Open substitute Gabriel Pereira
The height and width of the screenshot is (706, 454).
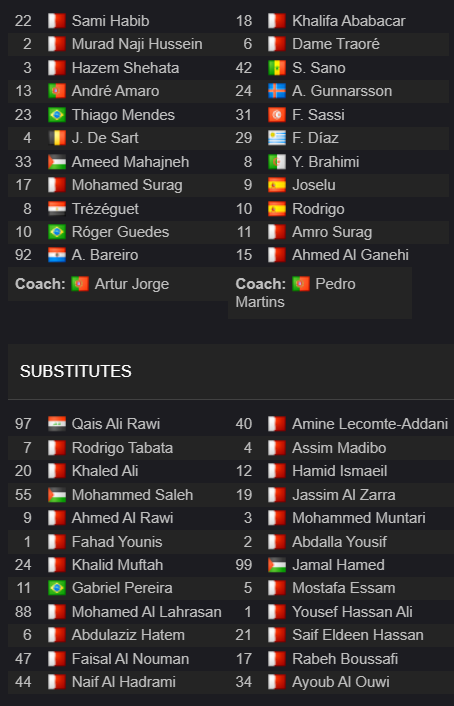click(x=122, y=588)
